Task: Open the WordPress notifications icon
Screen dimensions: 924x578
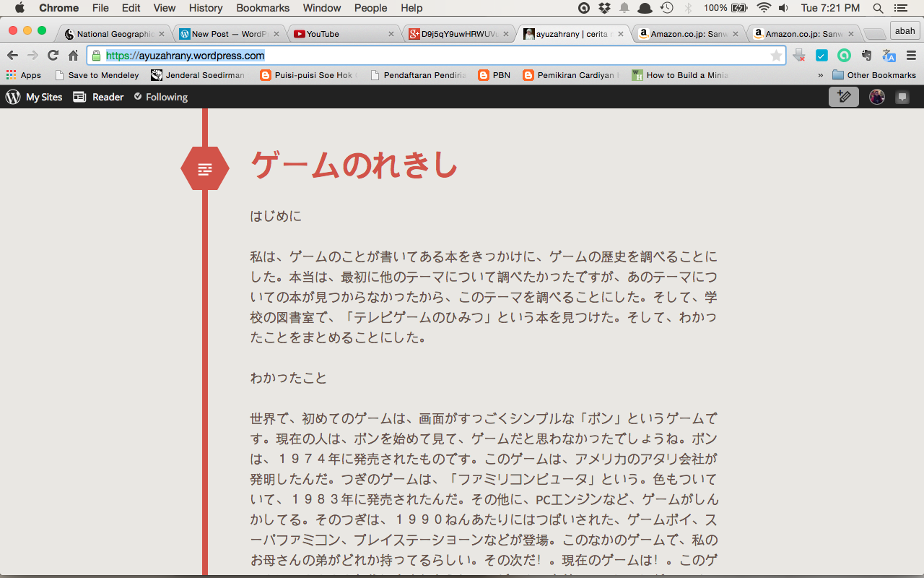Action: (x=902, y=97)
